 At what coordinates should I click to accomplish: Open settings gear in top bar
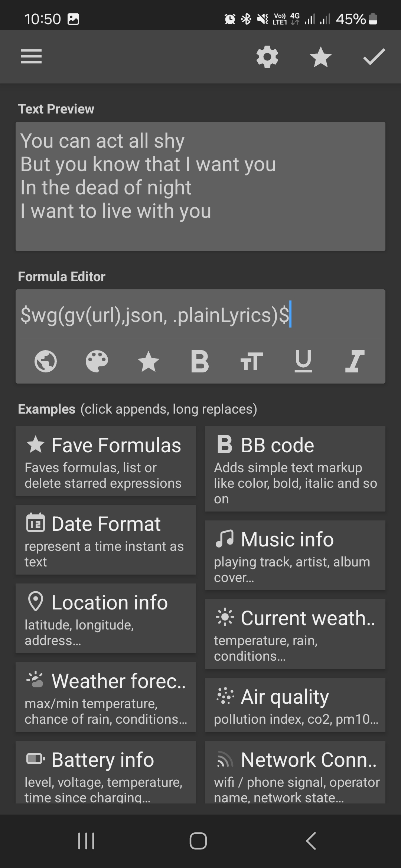[267, 57]
